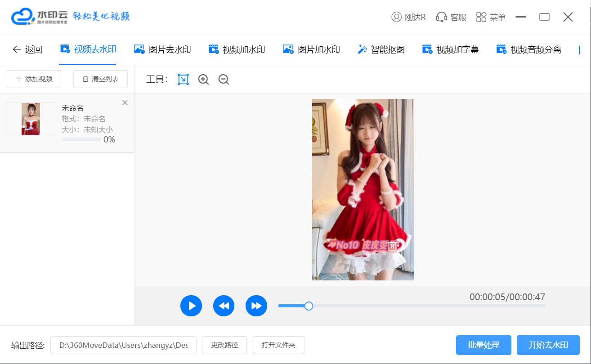591x364 pixels.
Task: Click the rewind button
Action: pyautogui.click(x=224, y=306)
